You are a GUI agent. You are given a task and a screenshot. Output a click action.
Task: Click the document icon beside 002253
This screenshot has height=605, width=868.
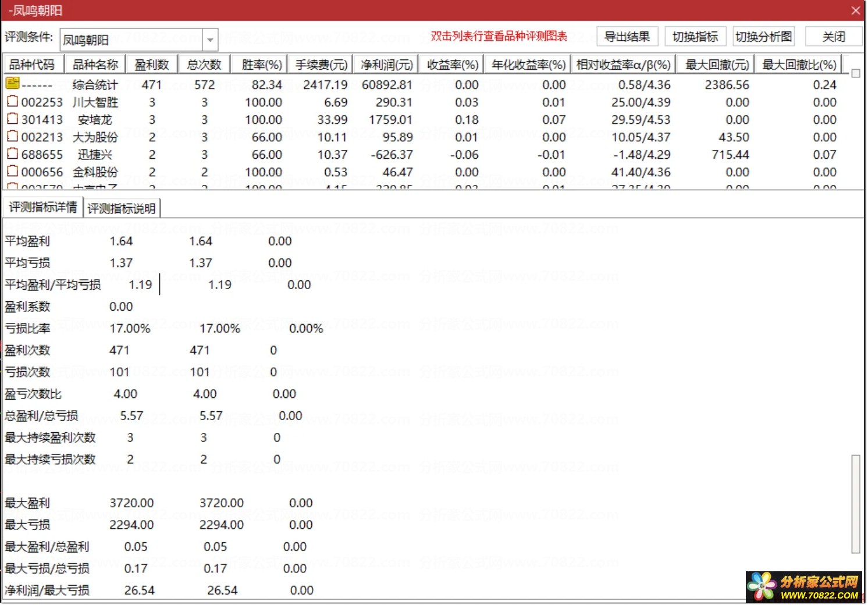pos(12,101)
